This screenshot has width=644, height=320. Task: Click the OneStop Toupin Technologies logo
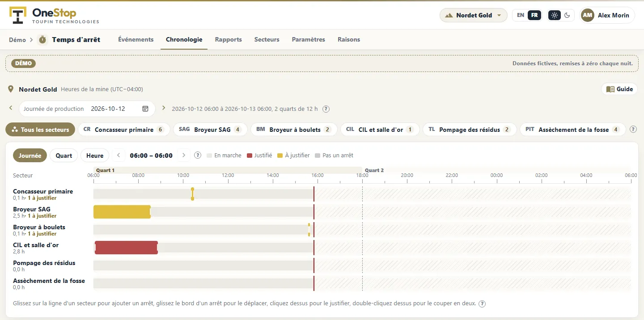pyautogui.click(x=54, y=15)
